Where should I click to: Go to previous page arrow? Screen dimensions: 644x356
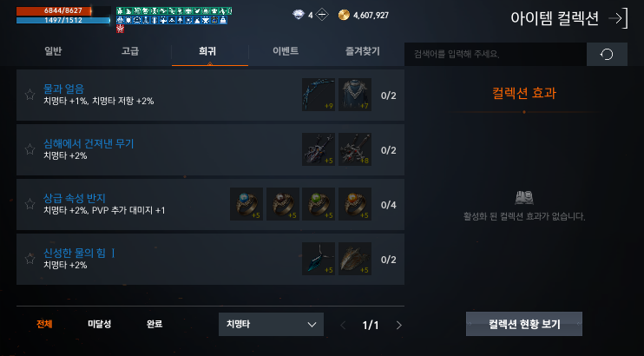[343, 325]
